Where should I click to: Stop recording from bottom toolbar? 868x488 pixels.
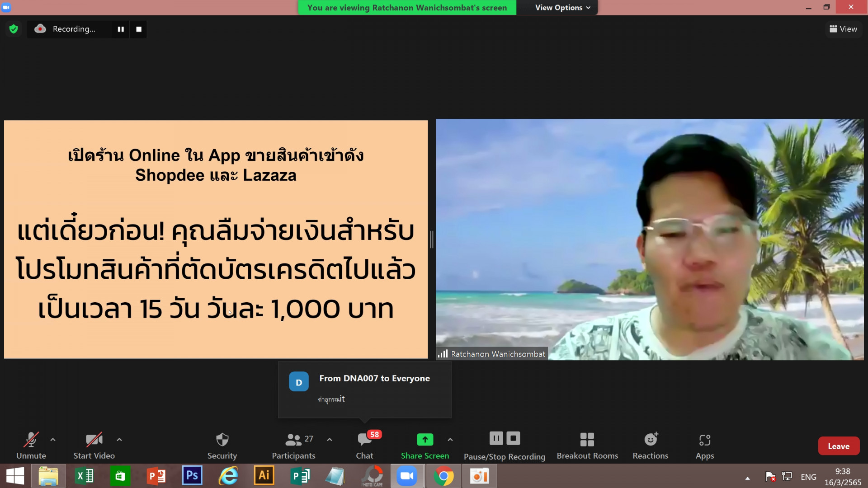click(x=513, y=438)
